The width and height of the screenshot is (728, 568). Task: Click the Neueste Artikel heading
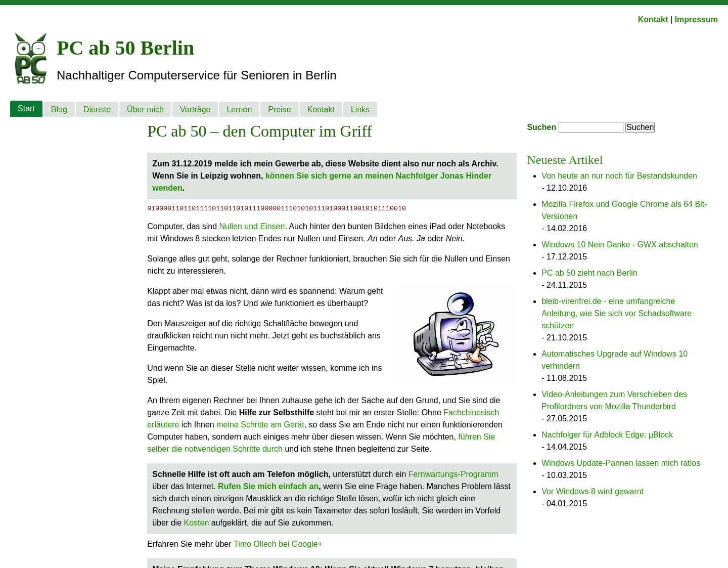point(565,160)
